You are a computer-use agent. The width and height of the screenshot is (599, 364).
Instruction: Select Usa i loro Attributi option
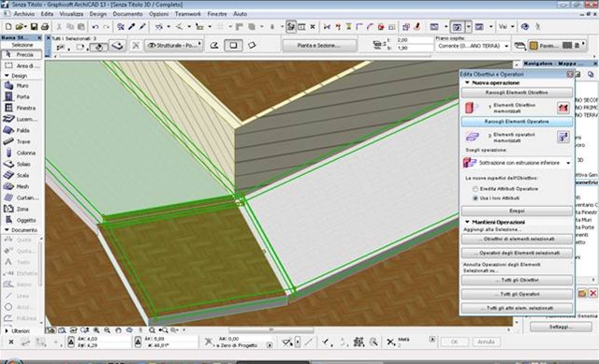[x=475, y=198]
